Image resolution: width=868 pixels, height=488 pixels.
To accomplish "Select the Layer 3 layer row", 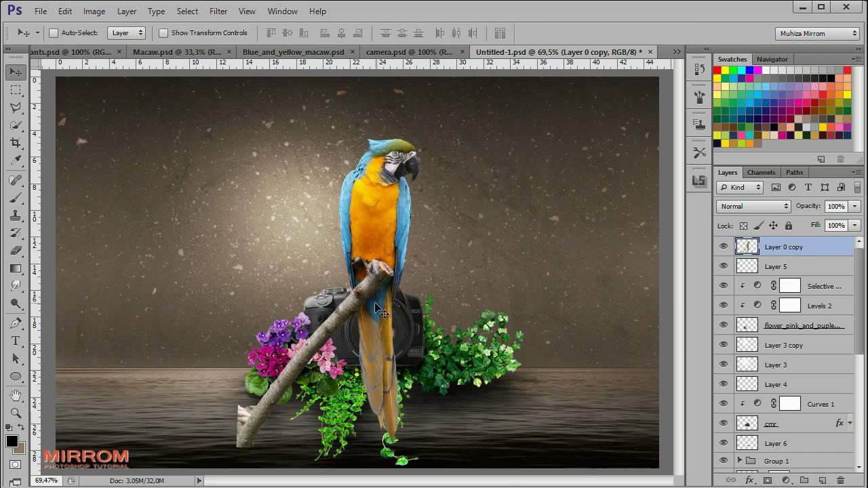I will point(785,365).
